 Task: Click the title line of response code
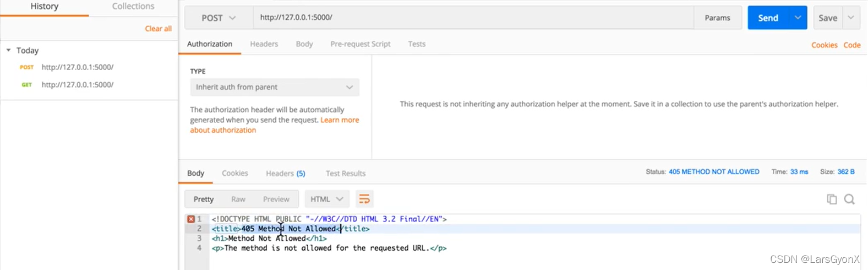click(x=291, y=229)
